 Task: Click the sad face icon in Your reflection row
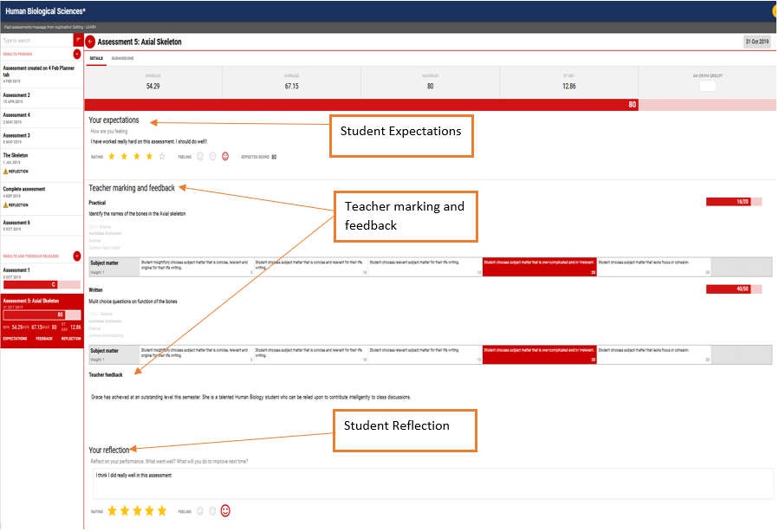pyautogui.click(x=199, y=511)
